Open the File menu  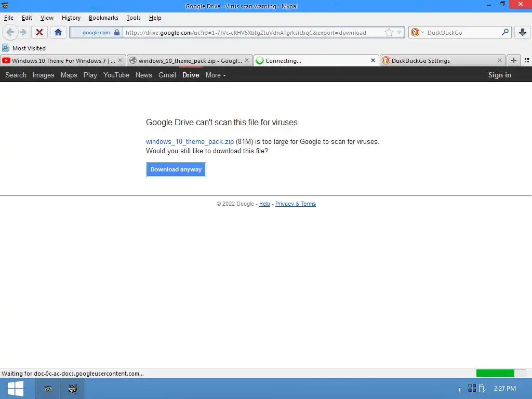(9, 18)
